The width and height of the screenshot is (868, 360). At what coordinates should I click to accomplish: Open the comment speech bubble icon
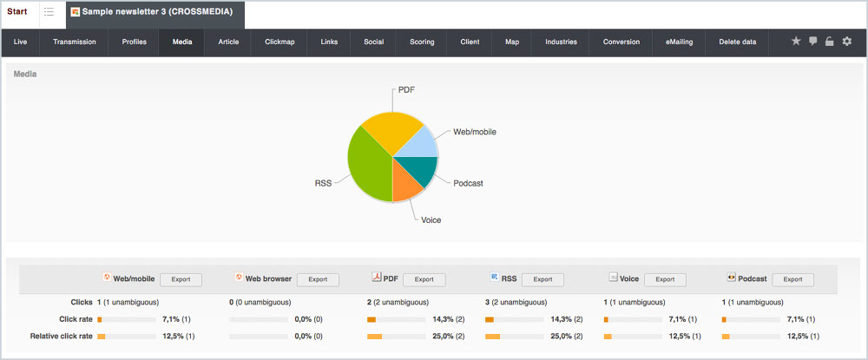point(812,41)
